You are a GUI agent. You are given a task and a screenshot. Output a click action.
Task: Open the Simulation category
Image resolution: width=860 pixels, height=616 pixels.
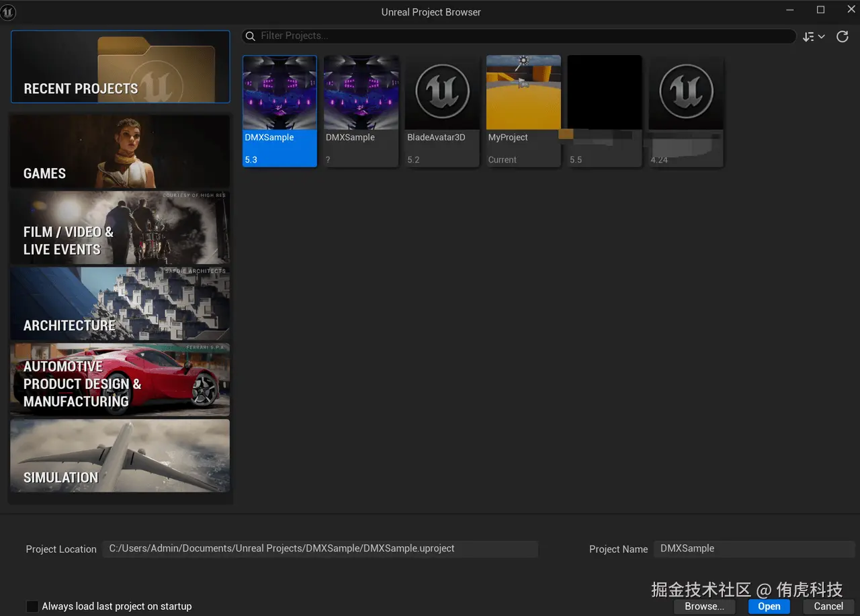click(x=120, y=455)
